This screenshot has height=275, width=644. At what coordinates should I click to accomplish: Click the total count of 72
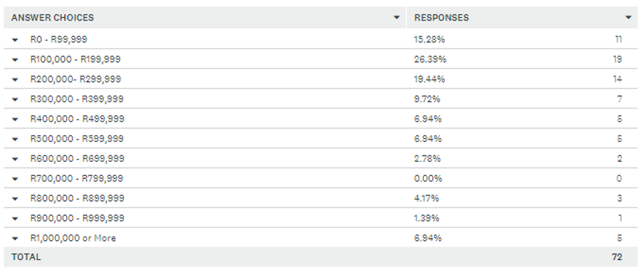pyautogui.click(x=616, y=257)
